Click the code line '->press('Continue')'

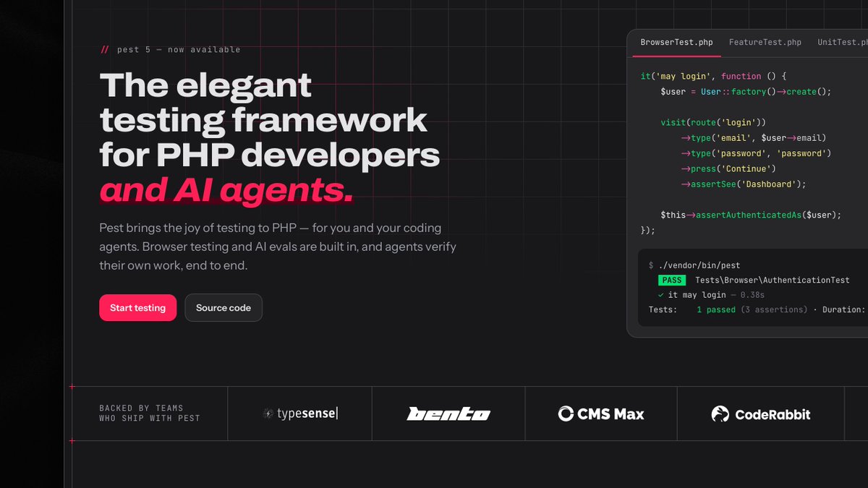click(x=728, y=168)
